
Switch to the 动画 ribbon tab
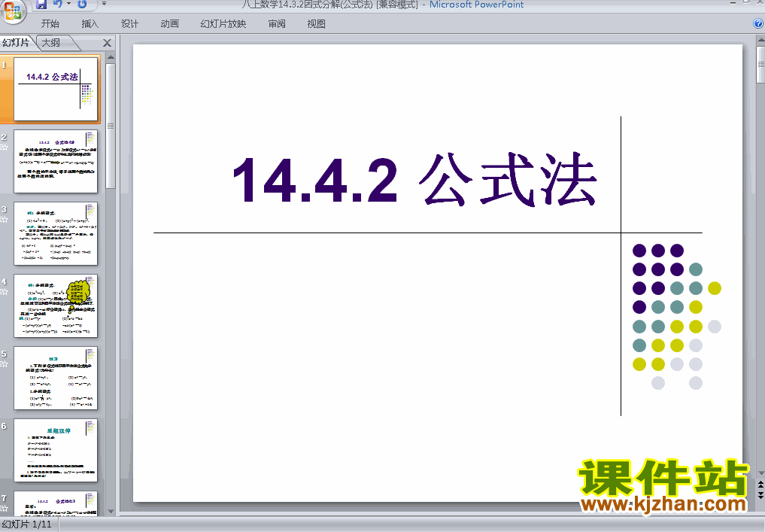pyautogui.click(x=170, y=23)
